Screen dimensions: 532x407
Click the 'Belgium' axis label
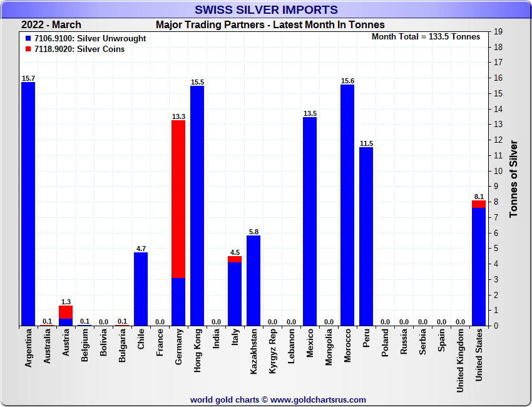85,345
